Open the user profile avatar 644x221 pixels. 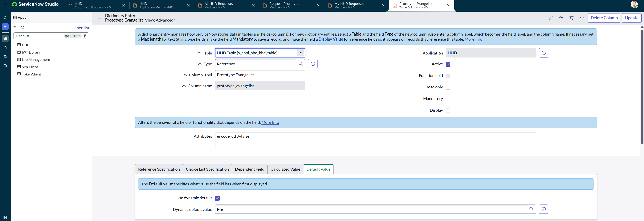pyautogui.click(x=634, y=4)
